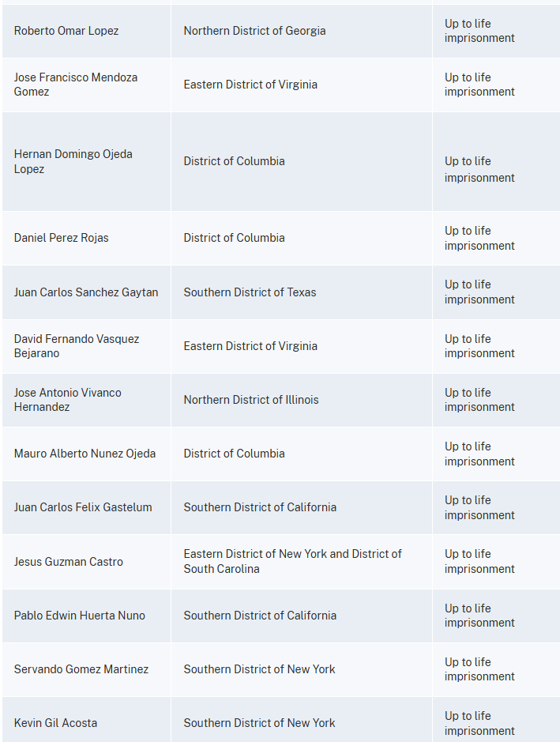The height and width of the screenshot is (742, 560).
Task: Select the Jesus Guzman Castro cell
Action: pyautogui.click(x=69, y=562)
